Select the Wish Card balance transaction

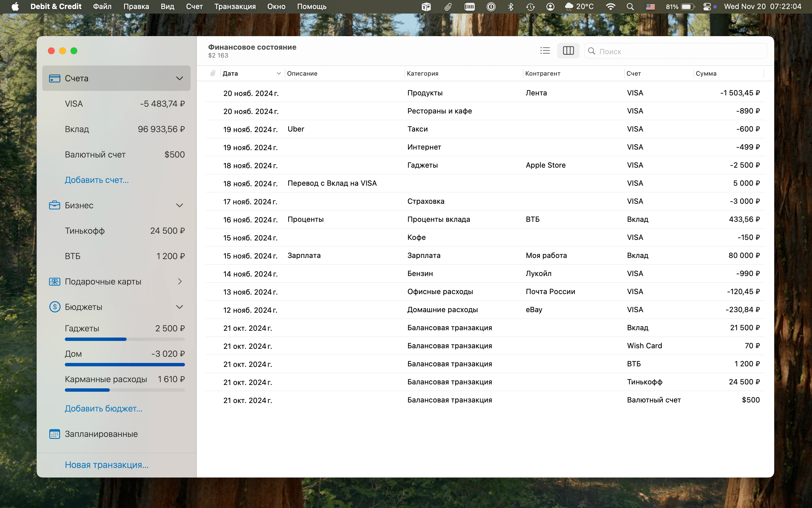coord(485,346)
